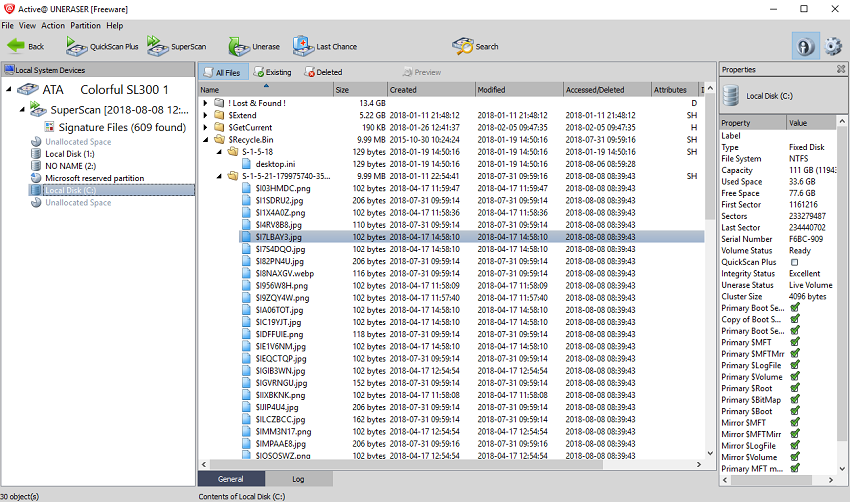Expand the $GetCurrent folder
This screenshot has height=502, width=850.
point(205,127)
